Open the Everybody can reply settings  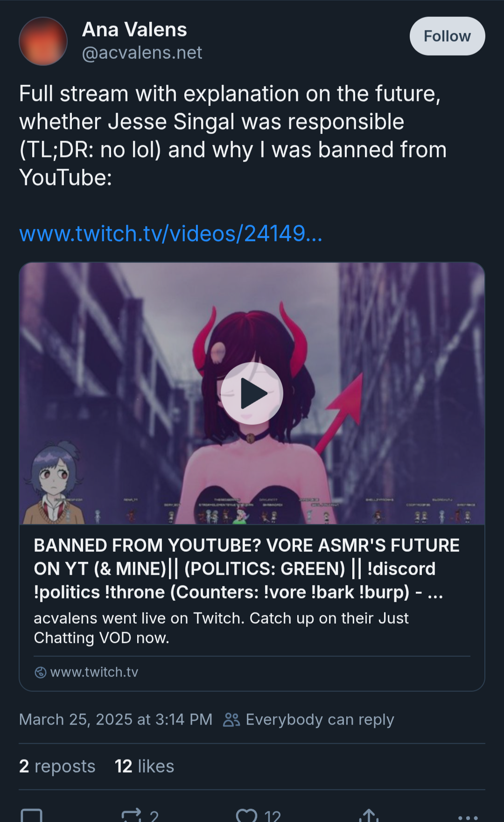coord(320,719)
